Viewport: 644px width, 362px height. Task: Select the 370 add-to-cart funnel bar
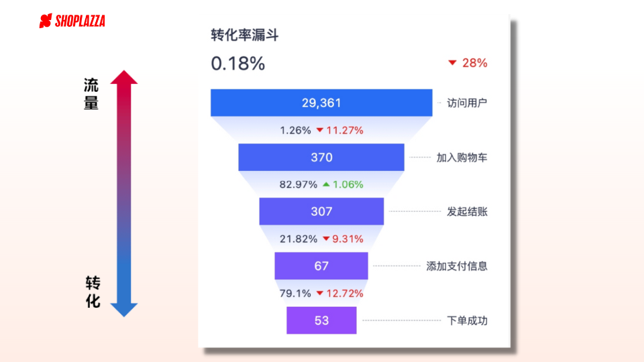click(x=321, y=157)
